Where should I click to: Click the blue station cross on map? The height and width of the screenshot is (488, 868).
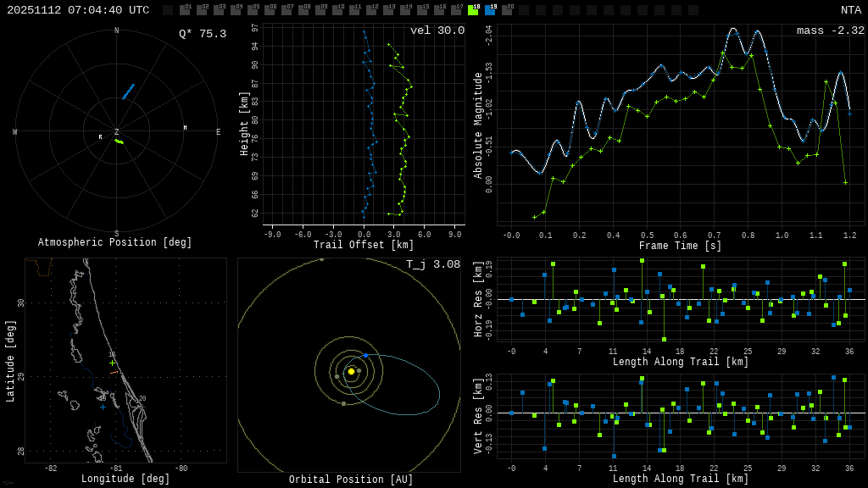pyautogui.click(x=103, y=408)
